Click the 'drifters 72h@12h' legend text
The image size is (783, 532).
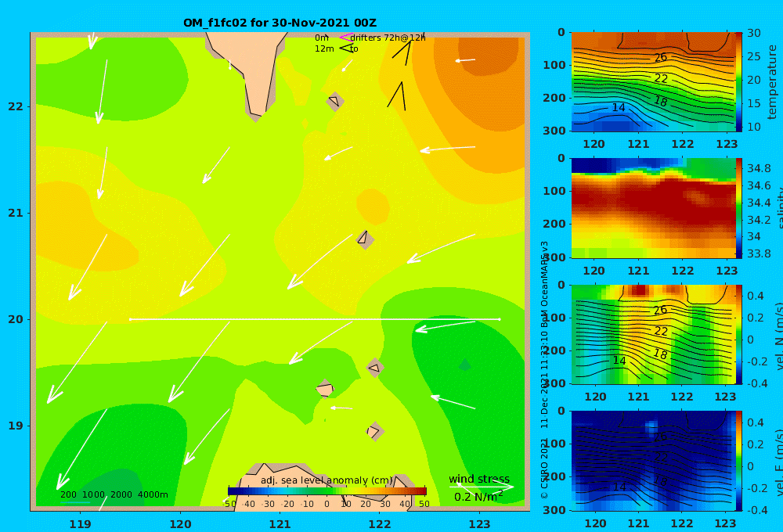pos(388,38)
